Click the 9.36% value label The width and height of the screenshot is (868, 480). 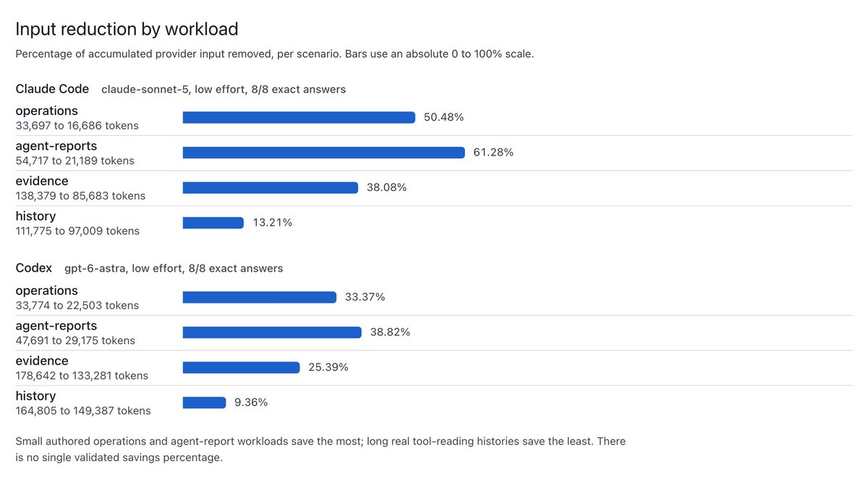tap(251, 402)
